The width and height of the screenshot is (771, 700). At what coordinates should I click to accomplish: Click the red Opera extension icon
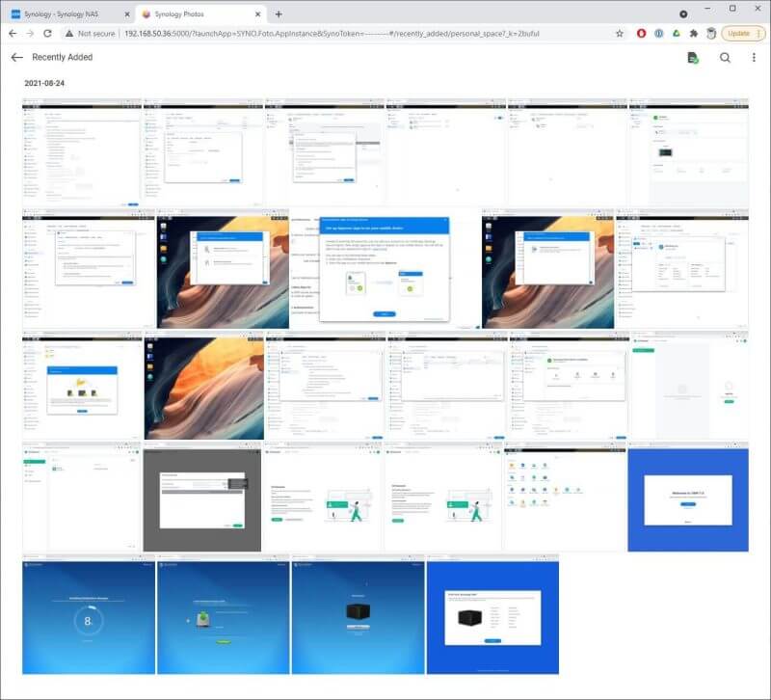(642, 33)
